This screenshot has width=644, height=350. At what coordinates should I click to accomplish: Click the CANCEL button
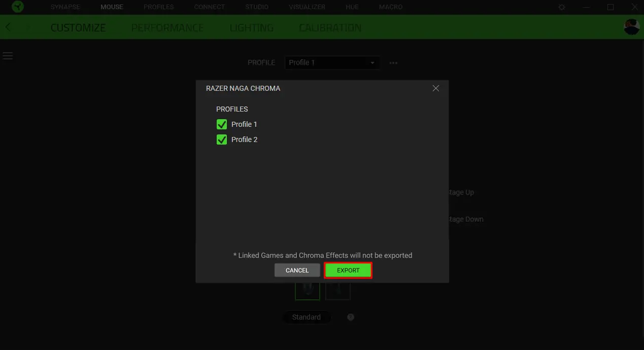(297, 270)
